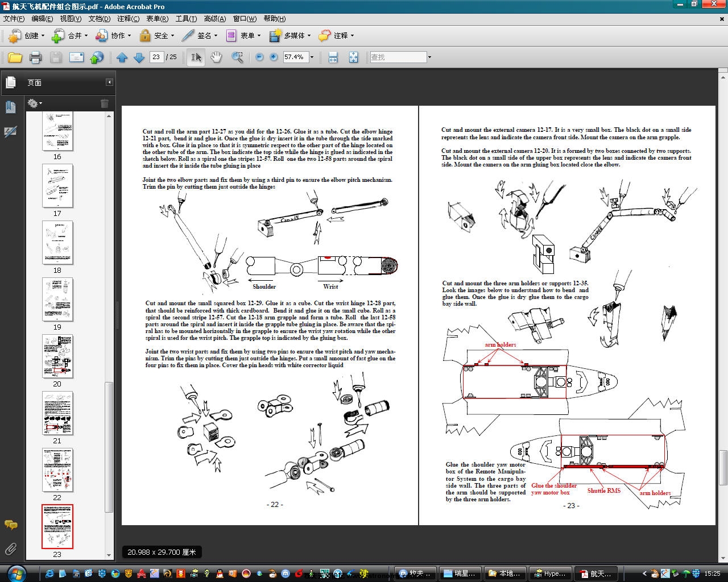Open the 表单 (Forms) toolbar dropdown
The width and height of the screenshot is (728, 582).
point(243,36)
